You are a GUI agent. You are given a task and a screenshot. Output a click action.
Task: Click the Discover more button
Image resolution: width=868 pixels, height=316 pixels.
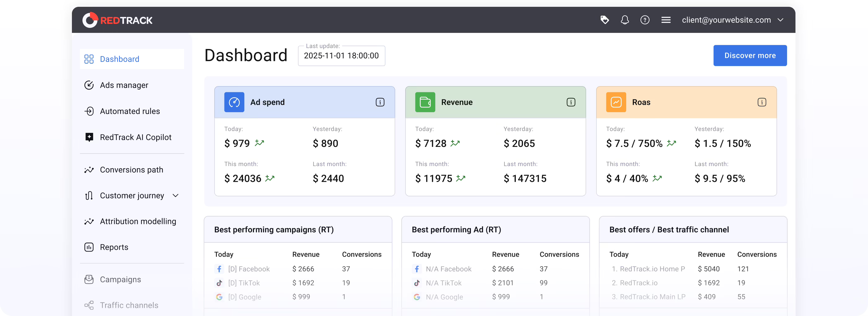(750, 55)
